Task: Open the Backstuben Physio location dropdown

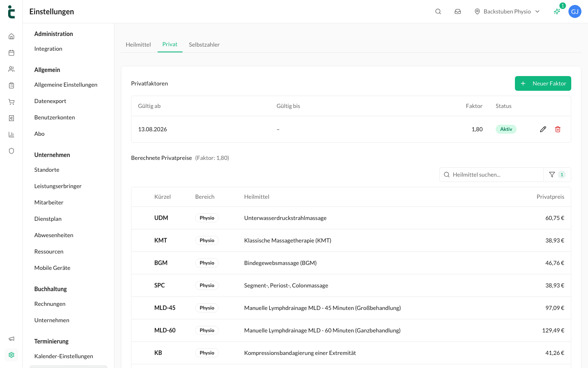Action: pyautogui.click(x=507, y=11)
